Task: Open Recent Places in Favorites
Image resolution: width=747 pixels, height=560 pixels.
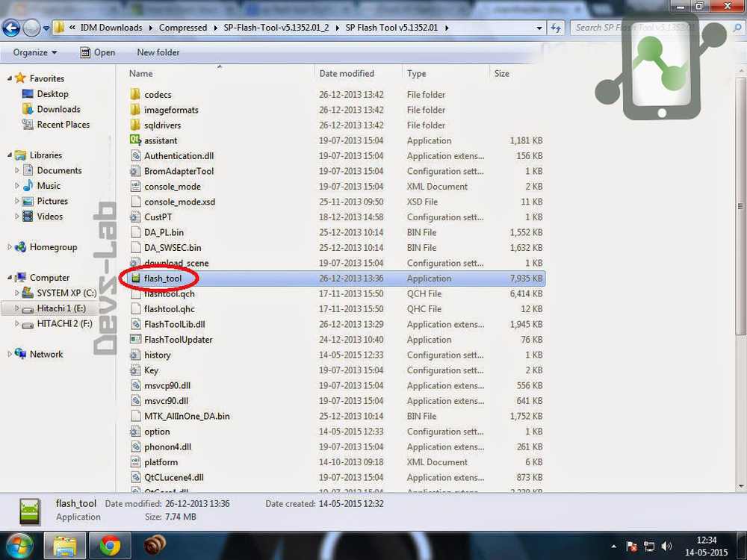Action: coord(63,124)
